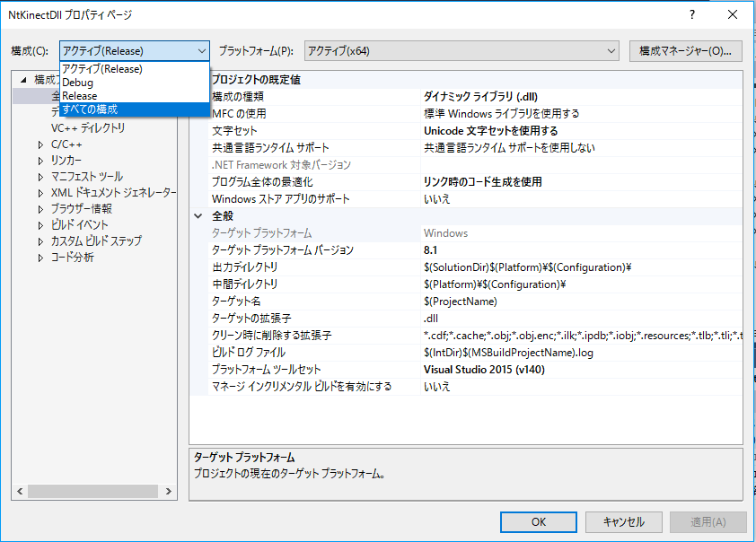Collapse the 構成 combo box arrow
The height and width of the screenshot is (542, 756).
pyautogui.click(x=200, y=51)
